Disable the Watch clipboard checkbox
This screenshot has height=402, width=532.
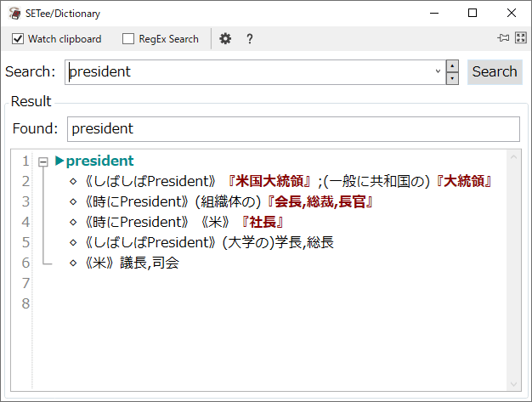(18, 39)
